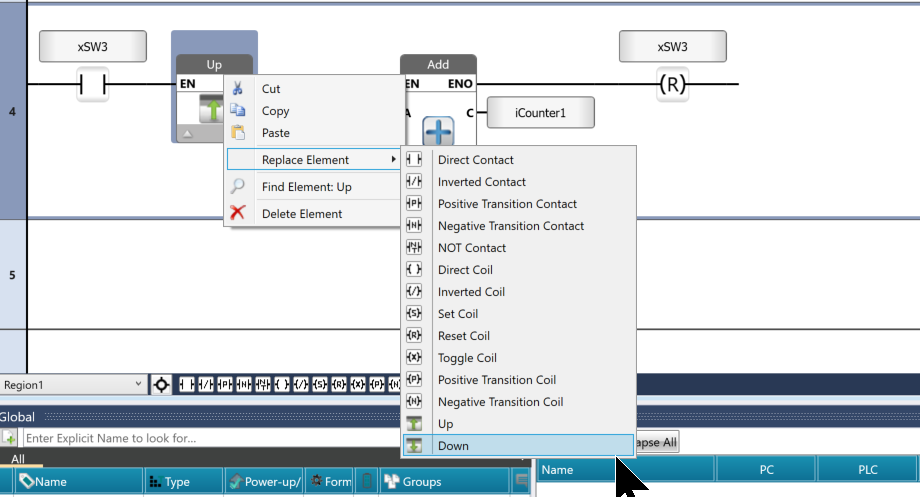Switch to the All tab
The width and height of the screenshot is (920, 497).
tap(18, 459)
